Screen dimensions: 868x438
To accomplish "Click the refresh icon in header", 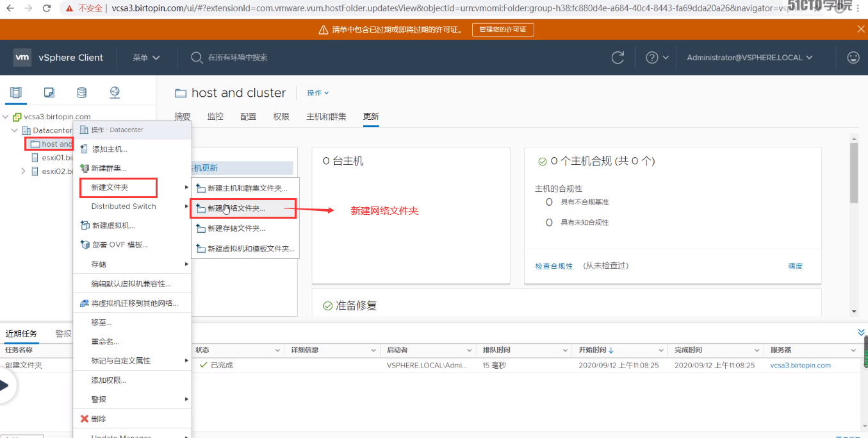I will [618, 57].
